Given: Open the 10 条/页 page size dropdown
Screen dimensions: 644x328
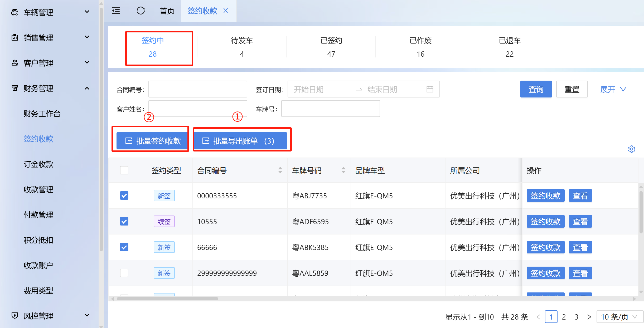Looking at the screenshot, I should pyautogui.click(x=619, y=317).
